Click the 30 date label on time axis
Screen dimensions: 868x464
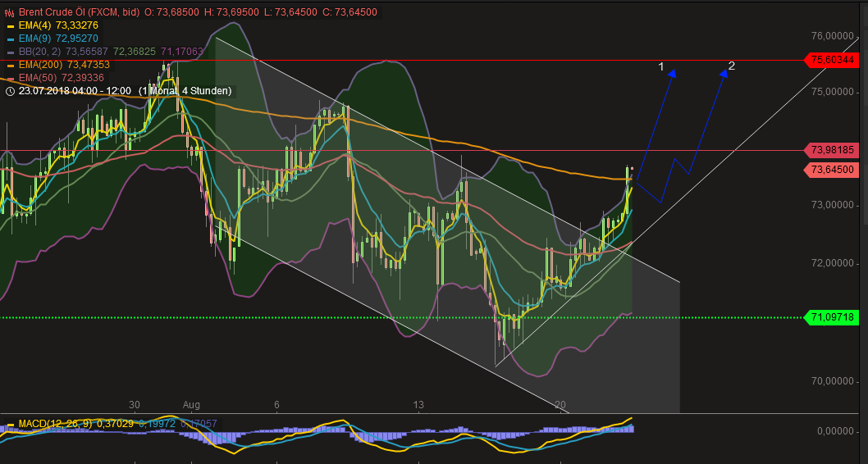pos(135,405)
